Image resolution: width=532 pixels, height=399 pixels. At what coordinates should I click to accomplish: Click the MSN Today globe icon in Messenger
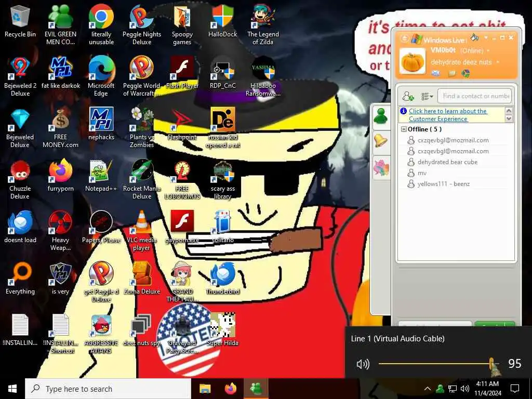tap(465, 73)
